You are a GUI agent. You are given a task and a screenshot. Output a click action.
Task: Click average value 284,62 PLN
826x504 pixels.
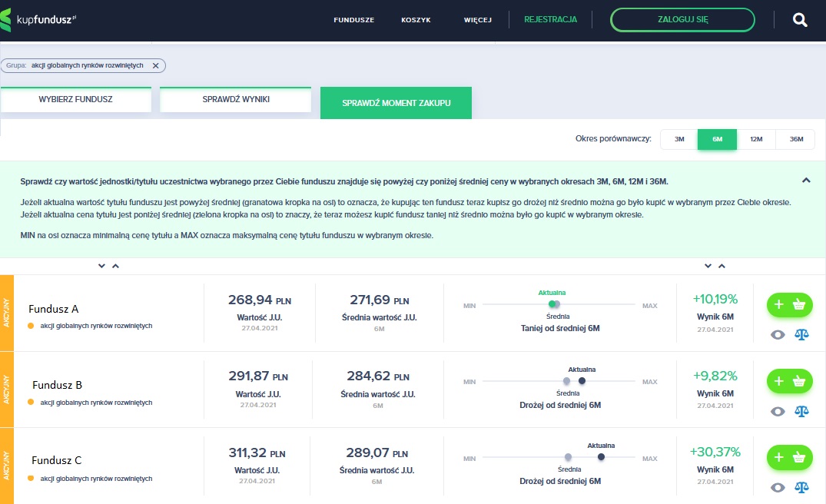point(378,376)
